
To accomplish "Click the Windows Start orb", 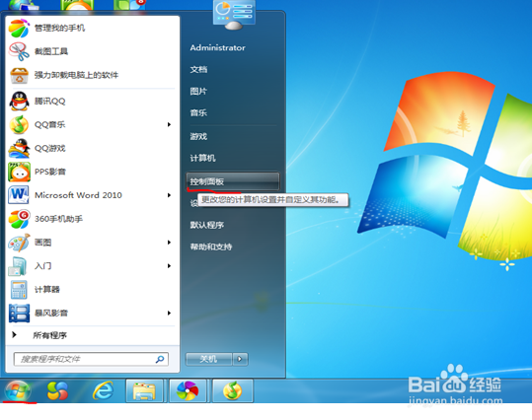I will [18, 390].
